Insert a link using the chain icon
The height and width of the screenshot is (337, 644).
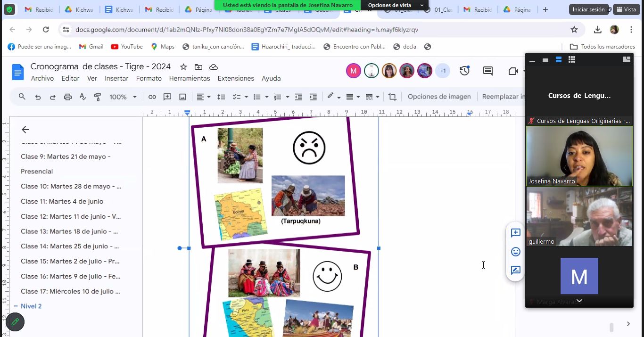coord(152,97)
